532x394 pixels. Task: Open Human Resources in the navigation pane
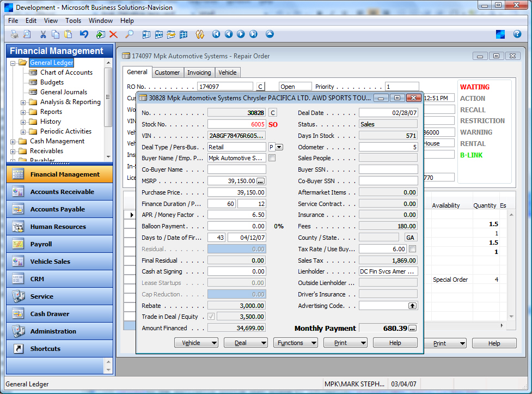pyautogui.click(x=60, y=227)
